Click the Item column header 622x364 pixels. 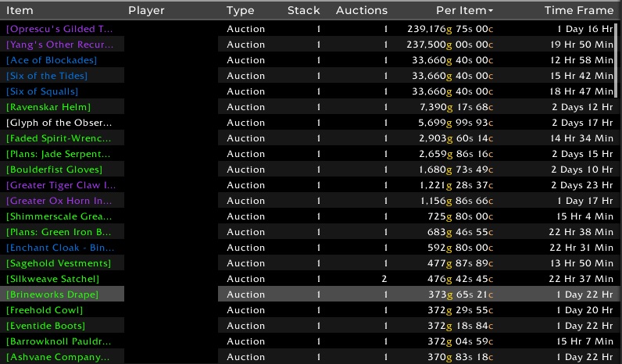20,11
